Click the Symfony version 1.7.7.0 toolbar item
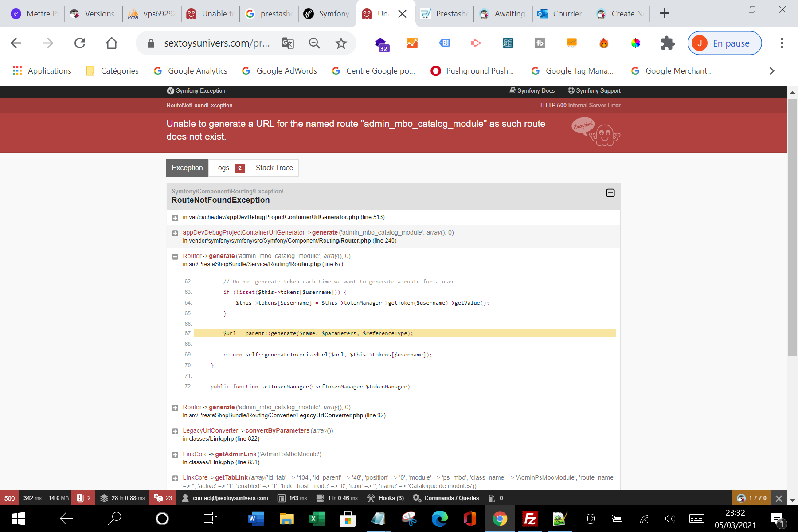The height and width of the screenshot is (532, 798). 752,498
